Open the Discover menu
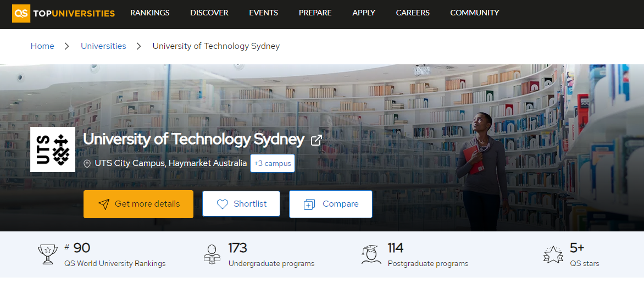This screenshot has width=644, height=288. pyautogui.click(x=209, y=13)
